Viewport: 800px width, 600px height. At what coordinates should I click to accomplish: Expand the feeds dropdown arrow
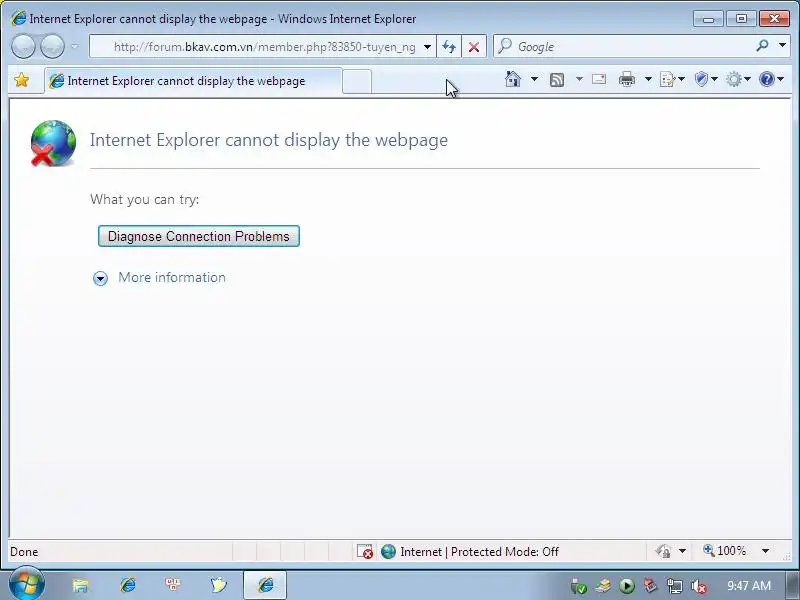click(579, 79)
